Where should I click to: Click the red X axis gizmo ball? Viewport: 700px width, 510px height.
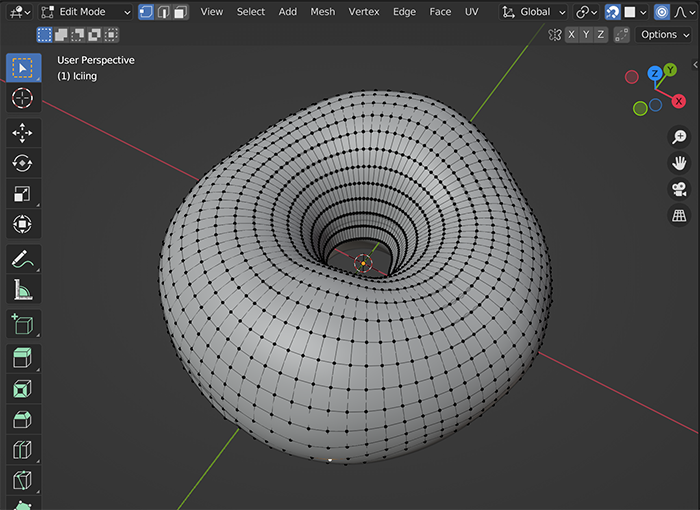point(679,101)
